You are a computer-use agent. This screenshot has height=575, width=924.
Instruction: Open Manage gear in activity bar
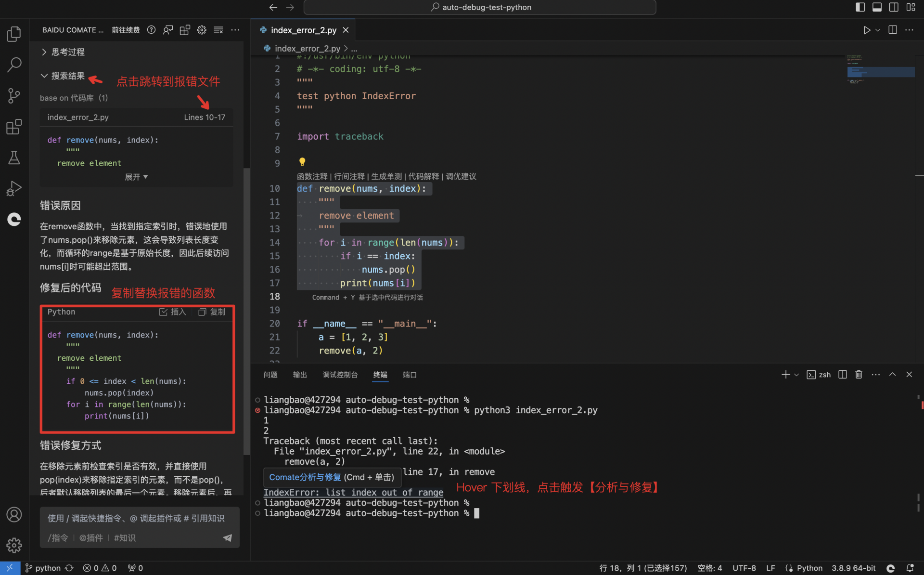(x=14, y=545)
